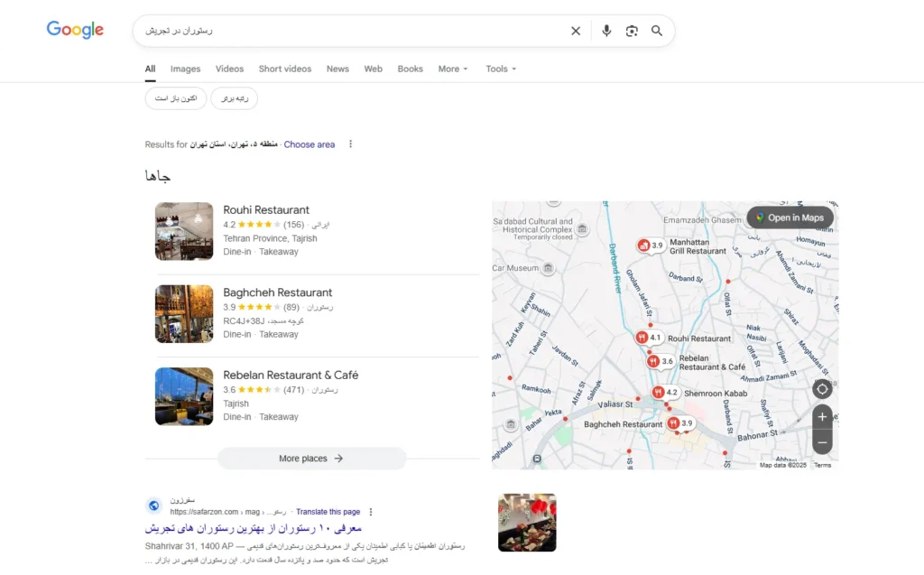Click the search magnifier icon
Viewport: 924px width, 575px height.
click(657, 30)
